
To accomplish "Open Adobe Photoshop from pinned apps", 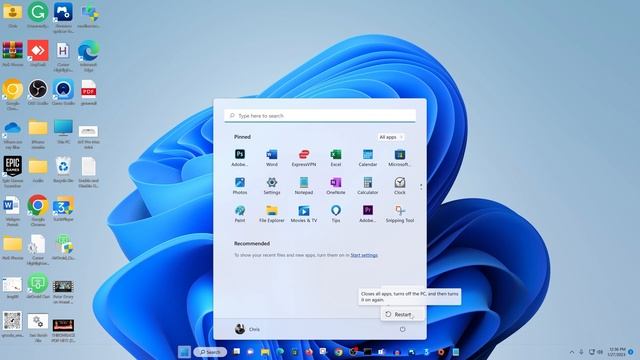I will point(240,158).
